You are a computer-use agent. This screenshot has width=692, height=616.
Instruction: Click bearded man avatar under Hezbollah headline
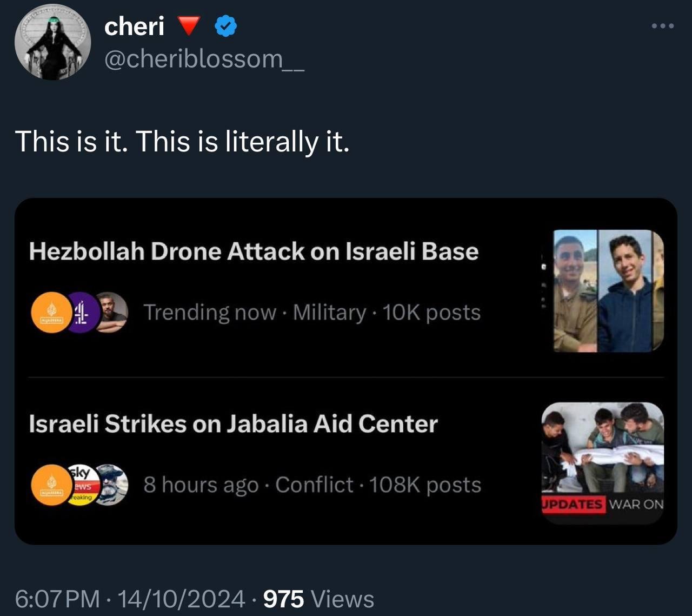(112, 313)
